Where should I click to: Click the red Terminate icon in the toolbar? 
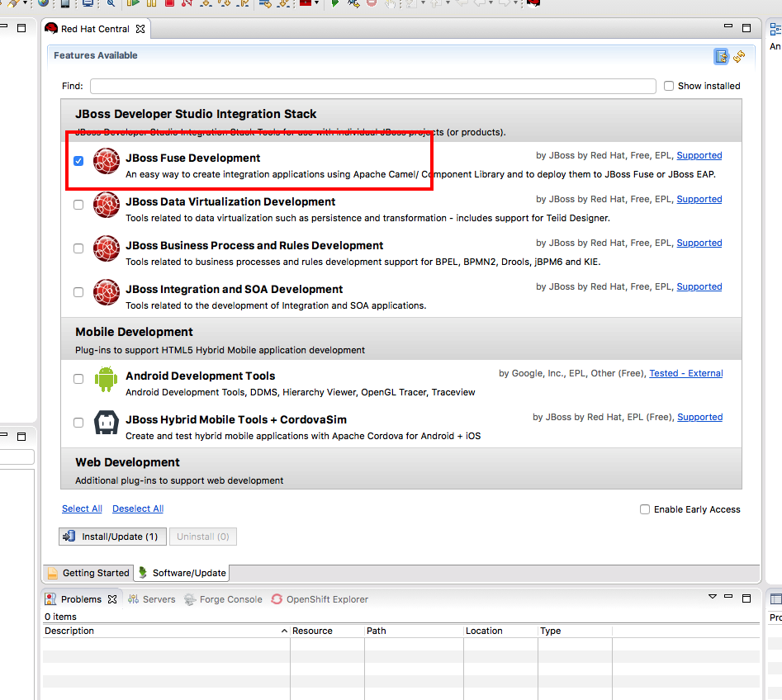[169, 3]
